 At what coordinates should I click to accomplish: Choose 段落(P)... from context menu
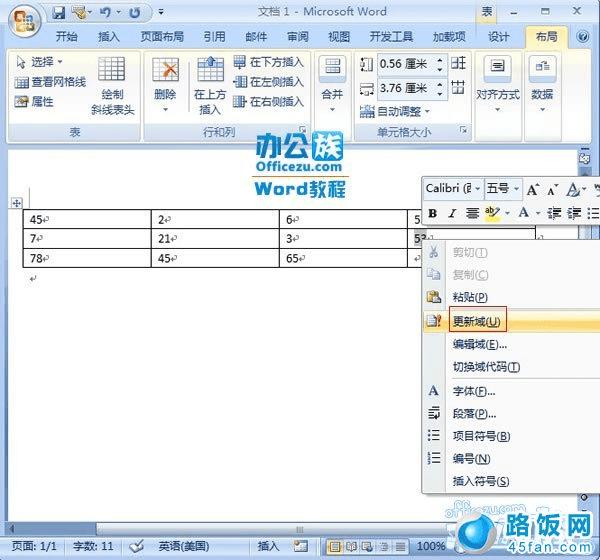(511, 414)
